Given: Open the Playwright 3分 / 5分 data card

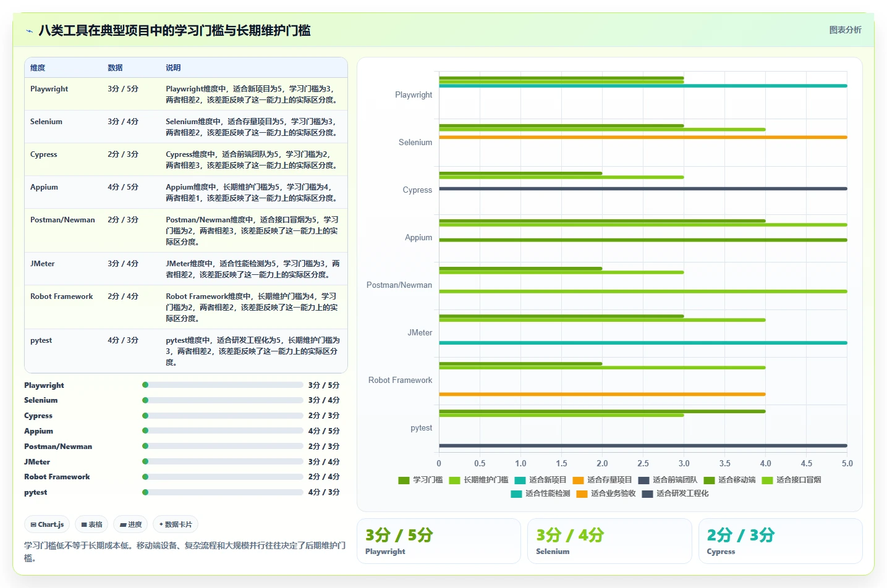Looking at the screenshot, I should (439, 541).
